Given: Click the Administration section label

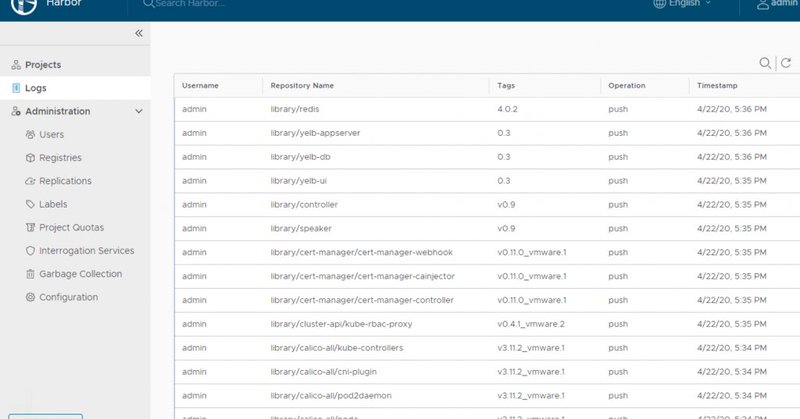Looking at the screenshot, I should point(58,111).
